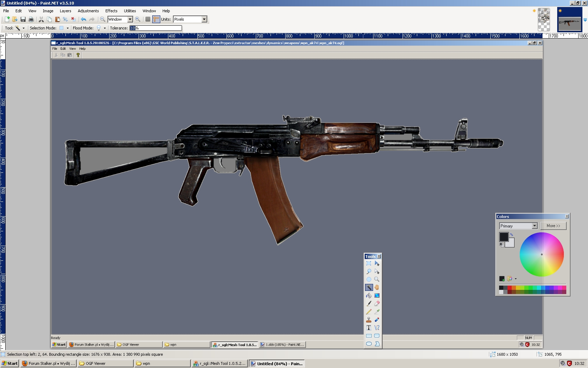Click the Tolerance percentage field
The image size is (588, 368).
pos(156,28)
